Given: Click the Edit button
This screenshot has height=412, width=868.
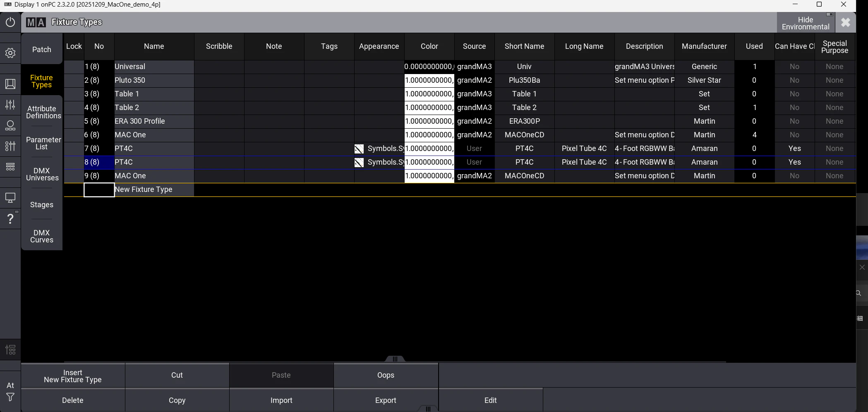Looking at the screenshot, I should [491, 400].
